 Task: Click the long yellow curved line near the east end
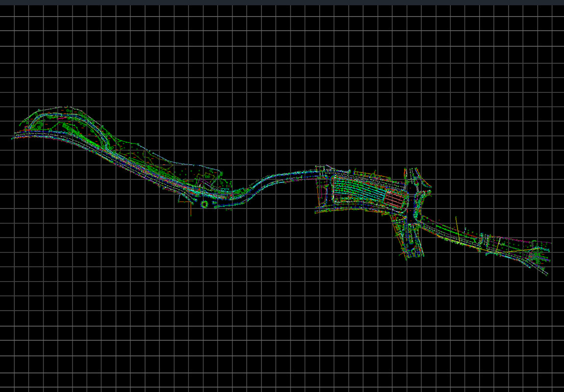point(515,251)
